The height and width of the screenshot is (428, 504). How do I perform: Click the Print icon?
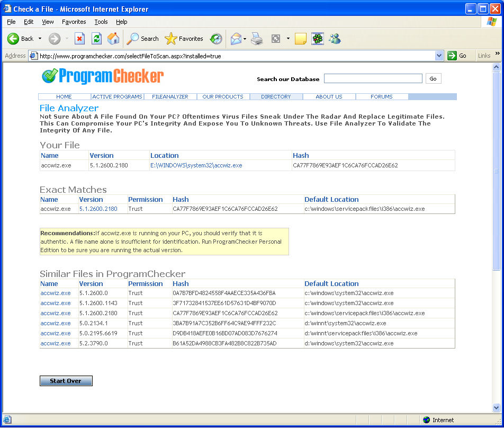click(257, 39)
